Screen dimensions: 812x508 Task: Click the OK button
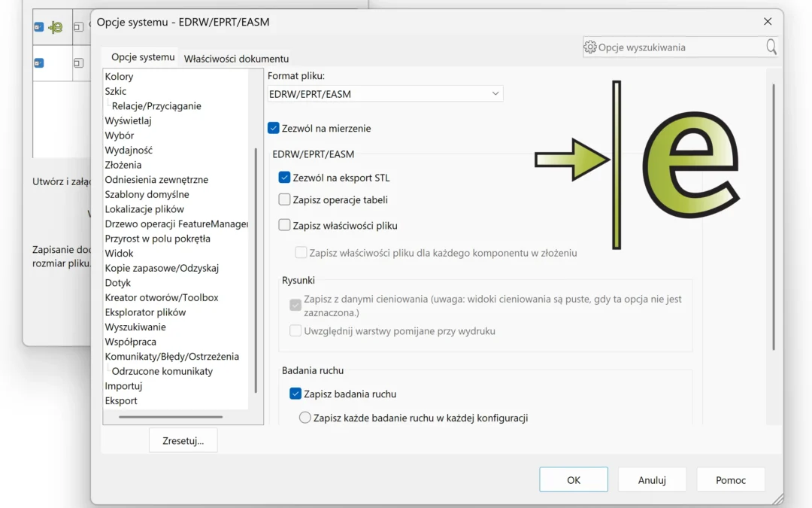point(573,479)
